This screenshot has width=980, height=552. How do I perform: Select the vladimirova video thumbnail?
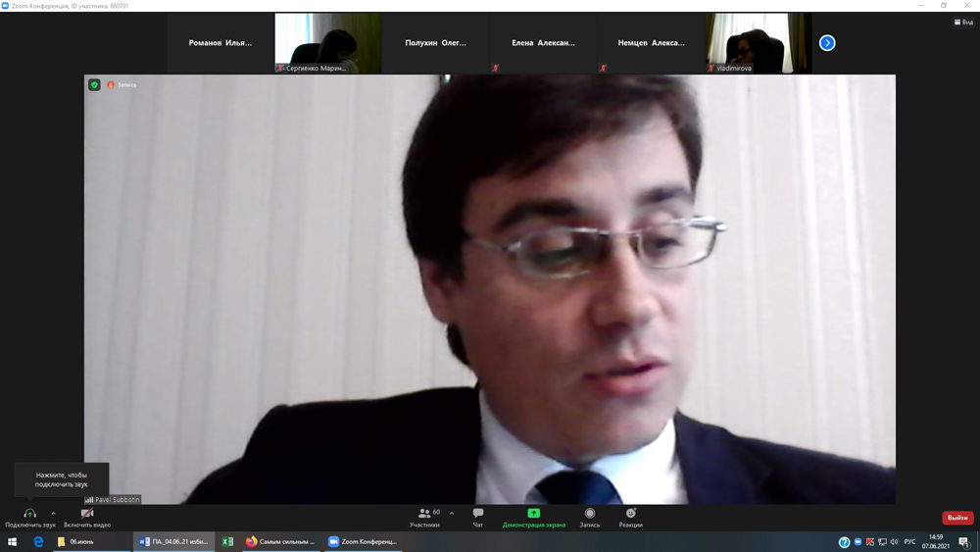(759, 43)
